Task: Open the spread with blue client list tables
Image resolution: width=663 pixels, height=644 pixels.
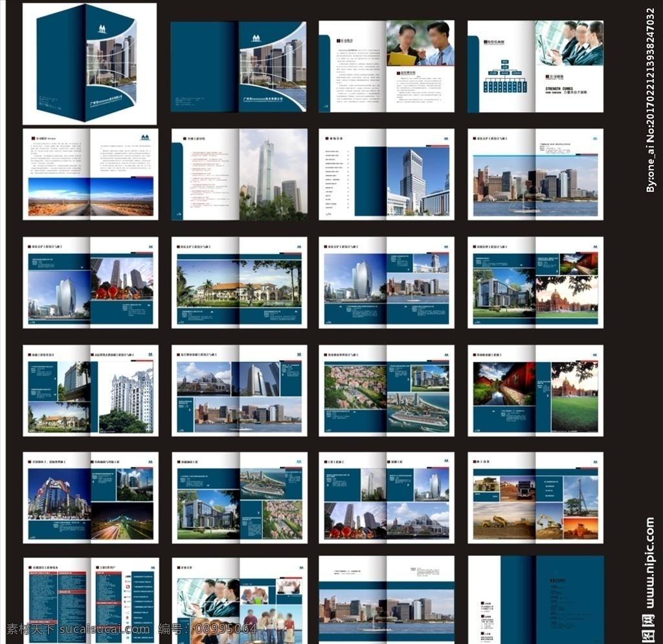Action: 91,601
